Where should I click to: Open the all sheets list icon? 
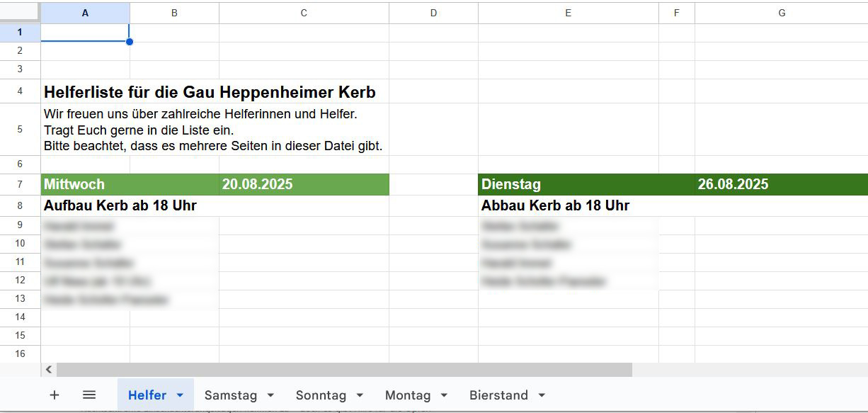pyautogui.click(x=89, y=395)
